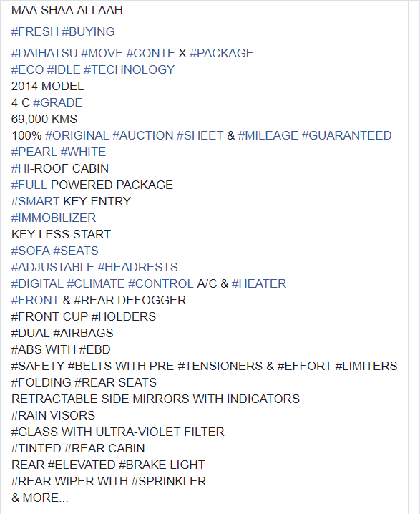Open the #AUCTION hashtag link
The height and width of the screenshot is (514, 420).
coord(142,135)
